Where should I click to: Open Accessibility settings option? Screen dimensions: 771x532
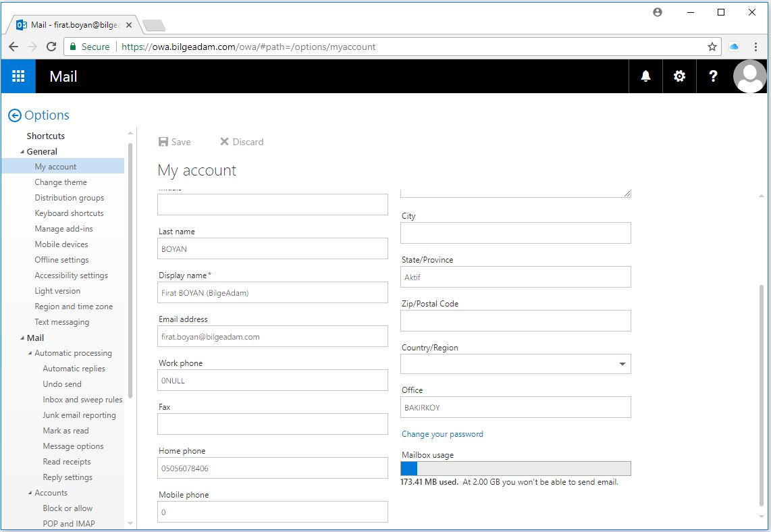click(71, 275)
